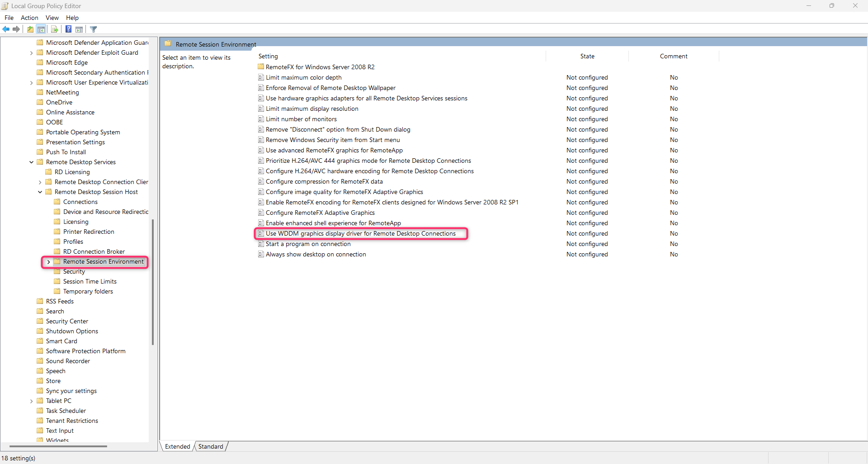The width and height of the screenshot is (868, 464).
Task: Click the Up one level folder icon
Action: point(29,29)
